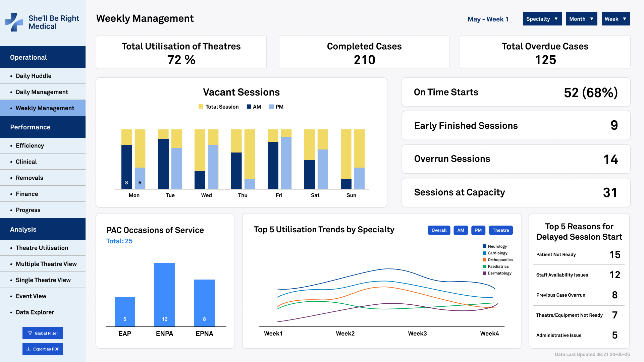Open Removals in the sidebar

(x=43, y=178)
